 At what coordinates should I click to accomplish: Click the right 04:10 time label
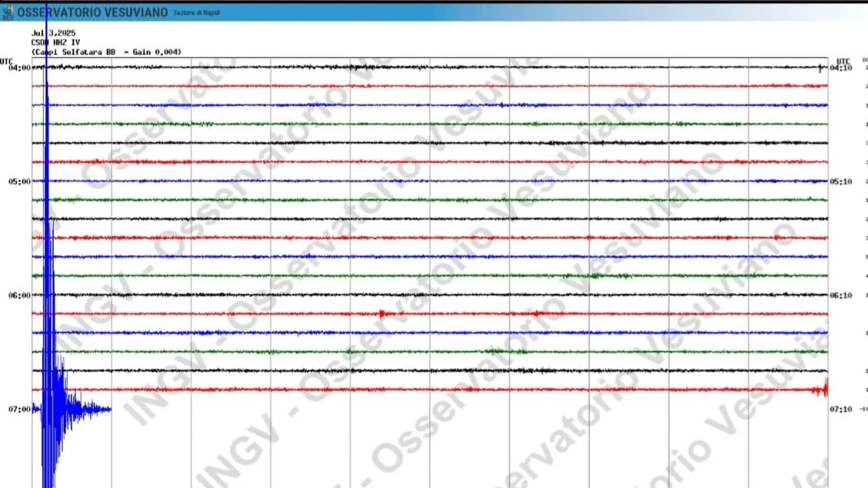click(x=840, y=68)
